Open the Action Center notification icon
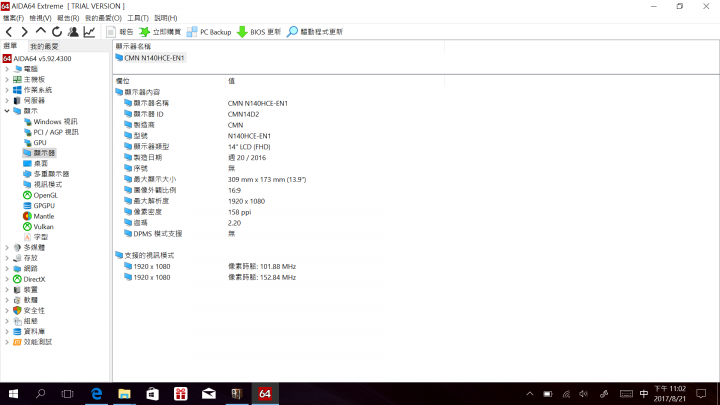Screen dimensions: 720x405 [x=701, y=394]
